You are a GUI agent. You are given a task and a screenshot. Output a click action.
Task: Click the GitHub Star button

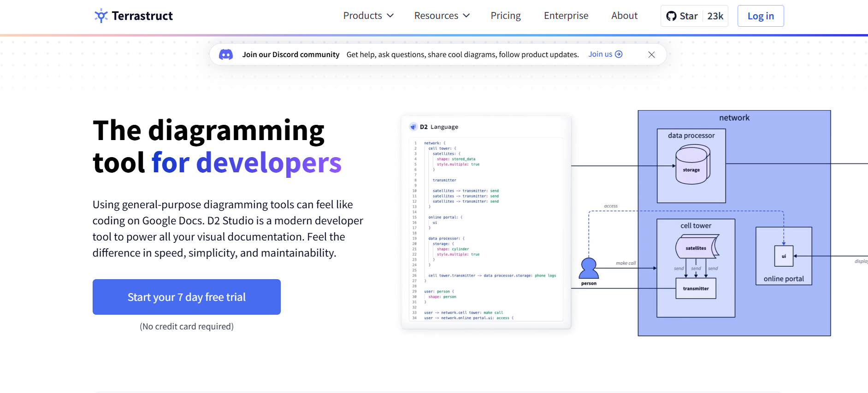click(x=682, y=16)
